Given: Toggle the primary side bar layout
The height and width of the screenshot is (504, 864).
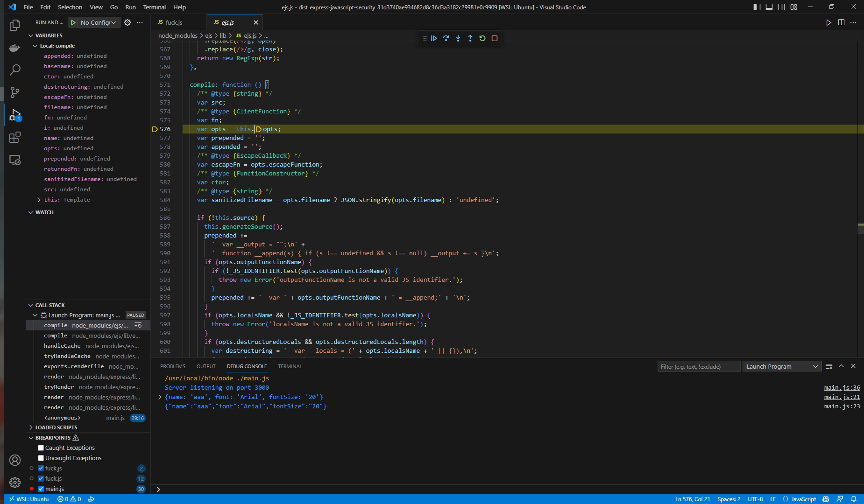Looking at the screenshot, I should point(757,7).
